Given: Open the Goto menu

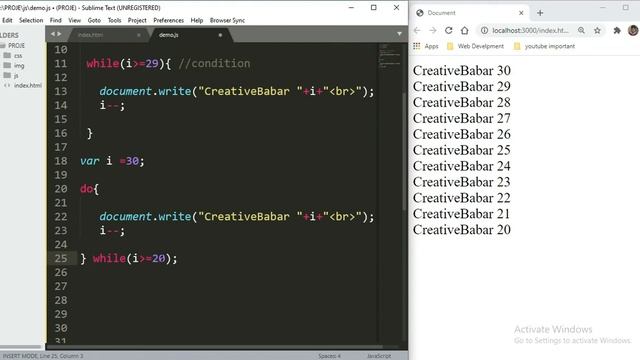Looking at the screenshot, I should point(94,20).
